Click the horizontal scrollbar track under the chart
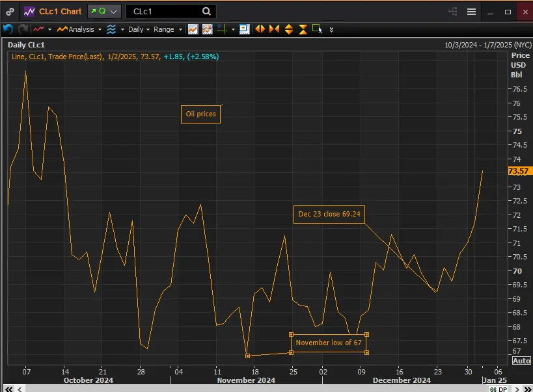The width and height of the screenshot is (533, 392). (260, 389)
